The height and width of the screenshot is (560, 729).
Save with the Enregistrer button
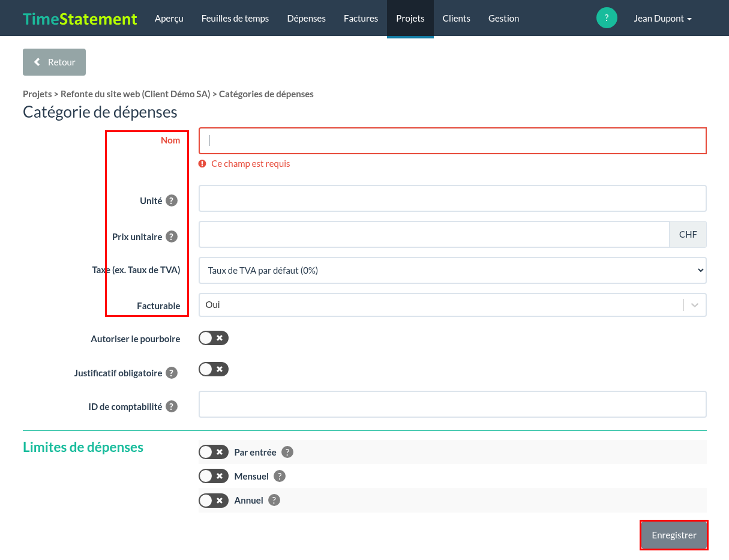[674, 535]
